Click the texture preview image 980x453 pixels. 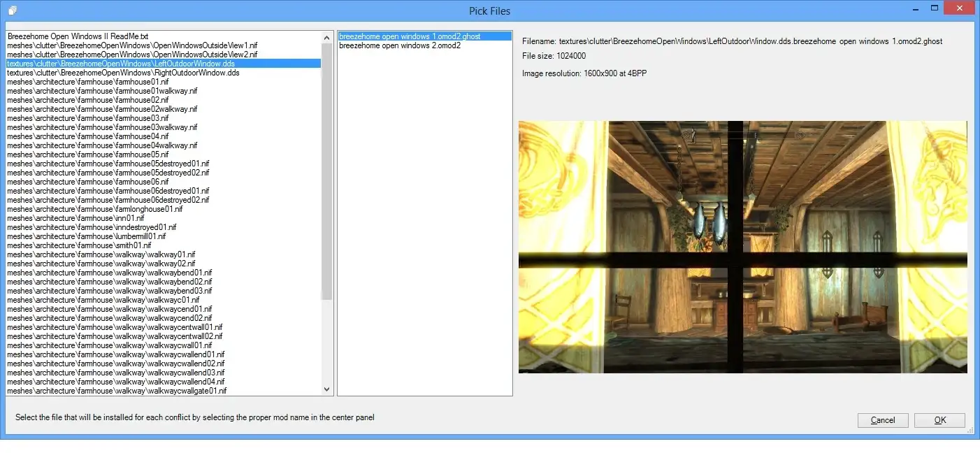tap(742, 247)
